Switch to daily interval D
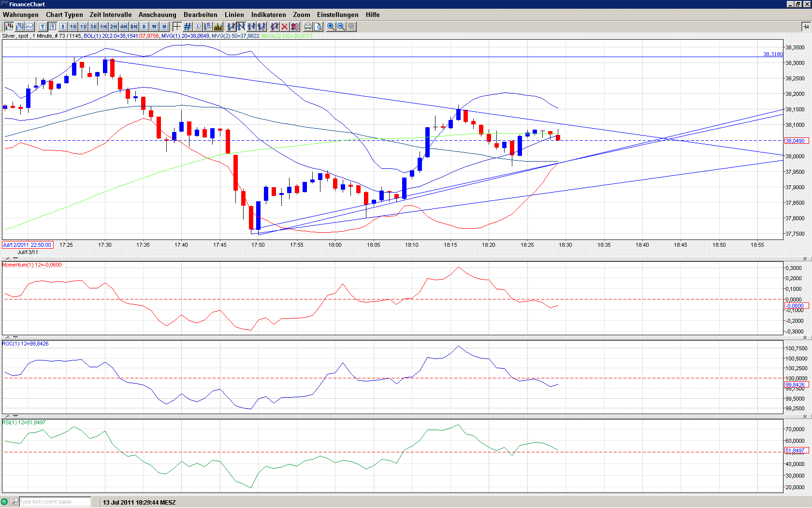 [144, 27]
